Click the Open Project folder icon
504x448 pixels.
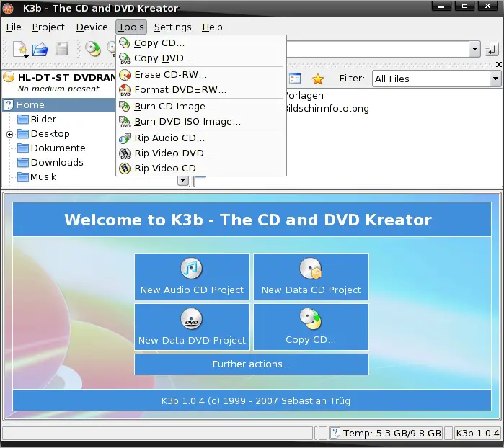tap(40, 50)
